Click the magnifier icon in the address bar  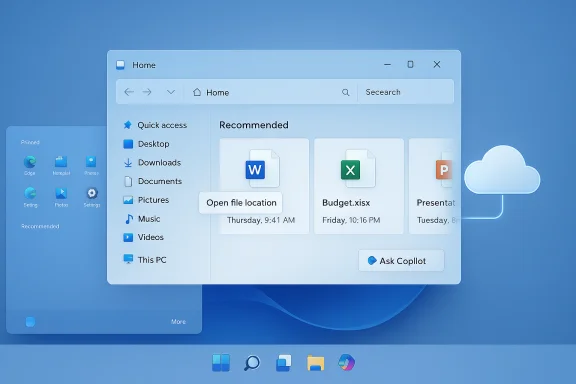[345, 92]
